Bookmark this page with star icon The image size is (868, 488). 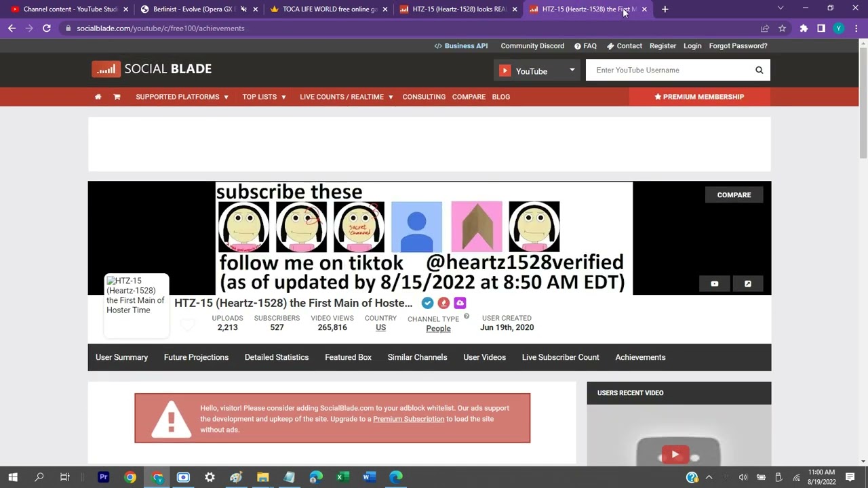(x=782, y=28)
